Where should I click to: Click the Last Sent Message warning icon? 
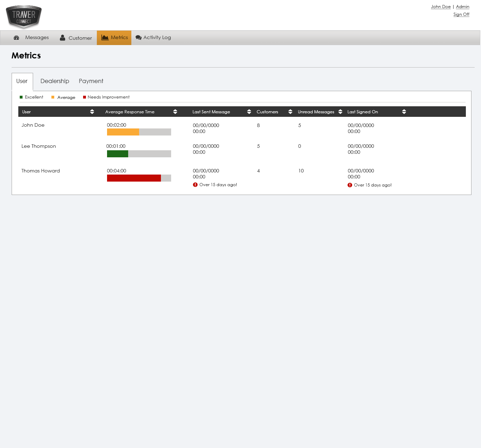[x=195, y=185]
